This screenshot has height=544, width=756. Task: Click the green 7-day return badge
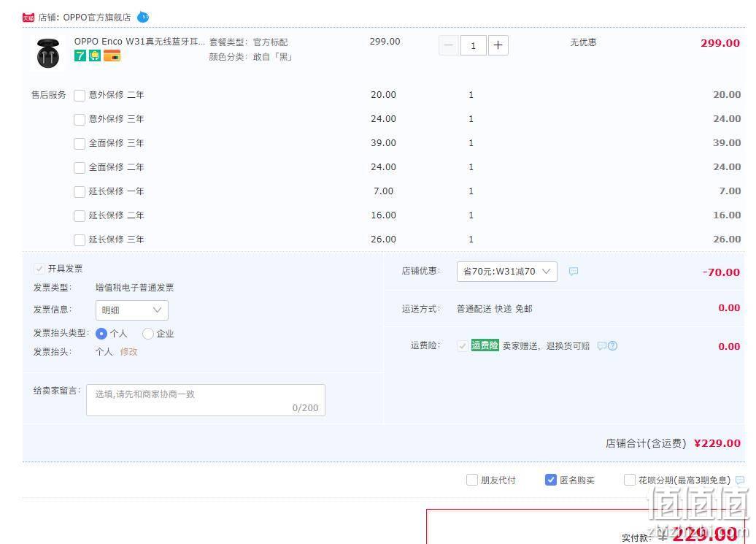pyautogui.click(x=80, y=56)
